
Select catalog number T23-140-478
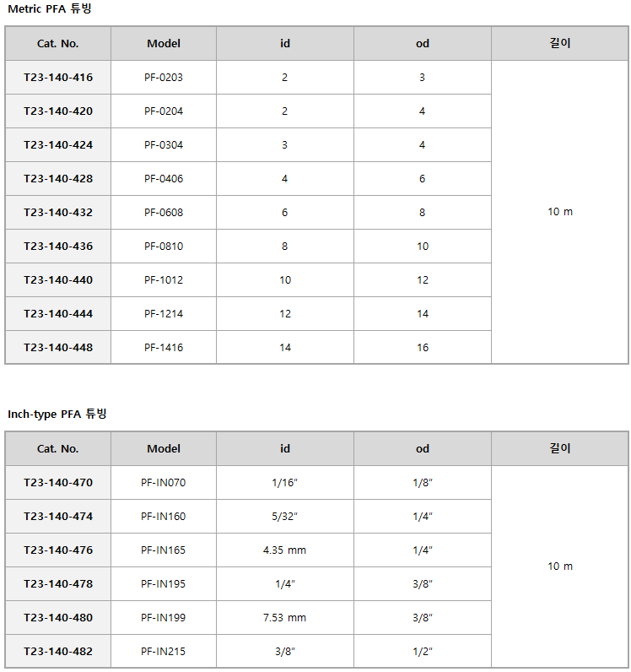click(58, 584)
